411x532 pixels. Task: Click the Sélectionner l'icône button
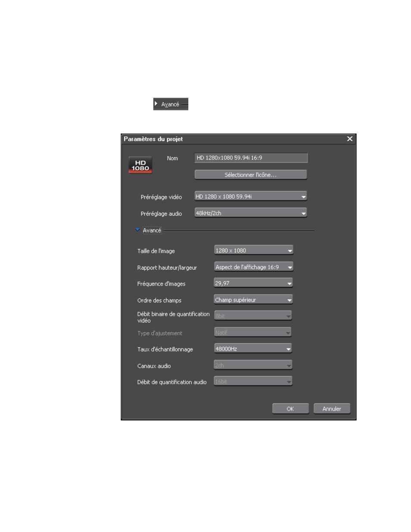[251, 175]
